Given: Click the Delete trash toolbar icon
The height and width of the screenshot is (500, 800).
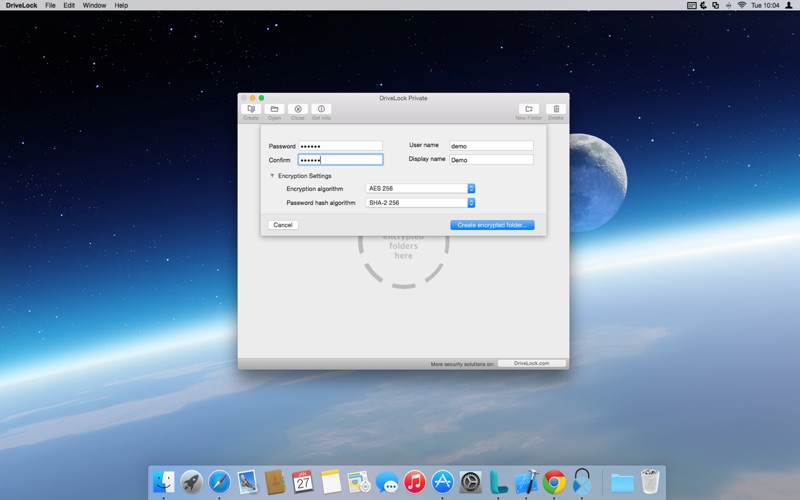Looking at the screenshot, I should coord(556,109).
